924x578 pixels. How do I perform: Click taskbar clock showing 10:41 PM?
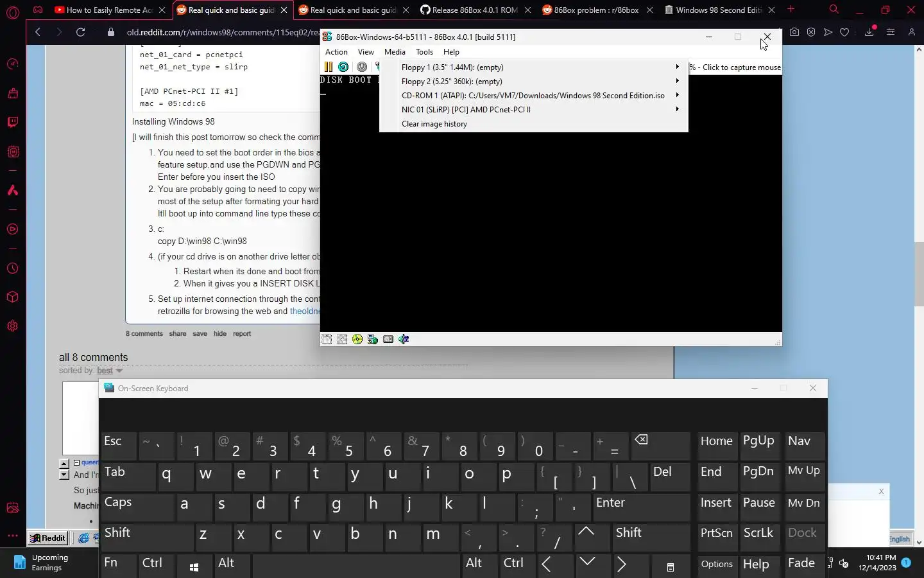(x=878, y=563)
